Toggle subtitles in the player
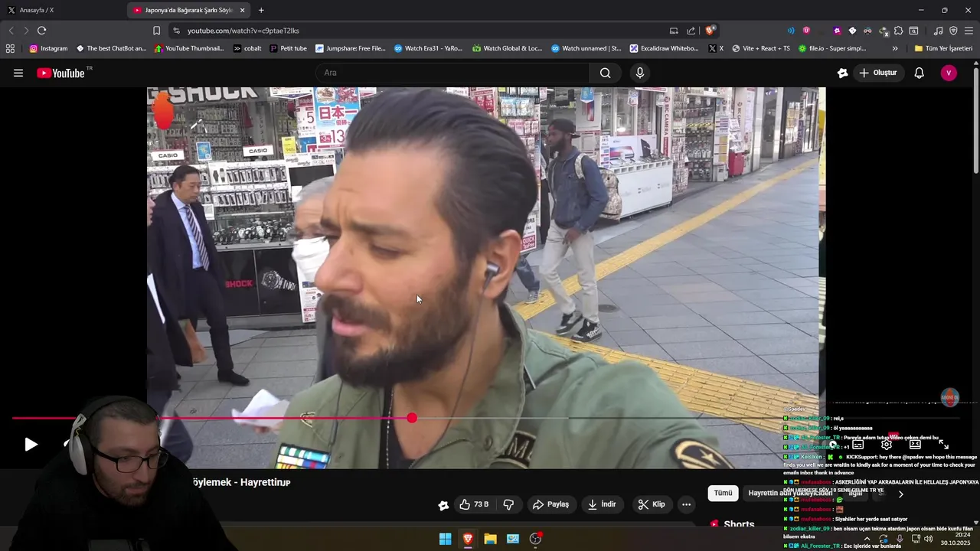 [x=857, y=444]
